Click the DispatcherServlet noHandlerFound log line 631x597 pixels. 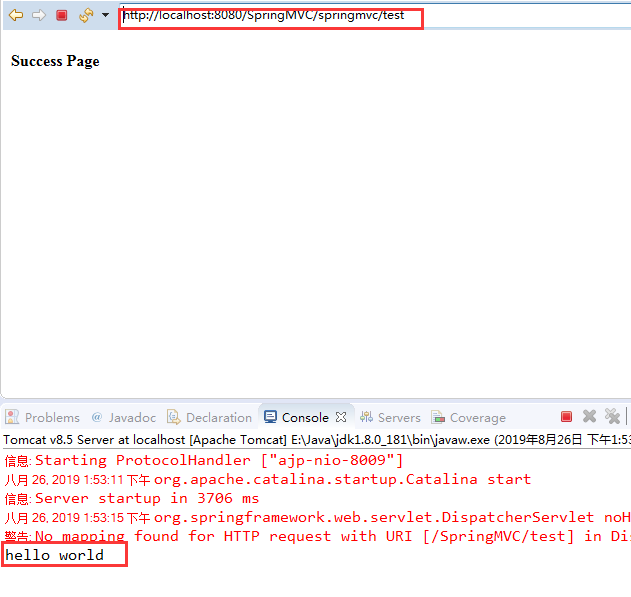318,517
